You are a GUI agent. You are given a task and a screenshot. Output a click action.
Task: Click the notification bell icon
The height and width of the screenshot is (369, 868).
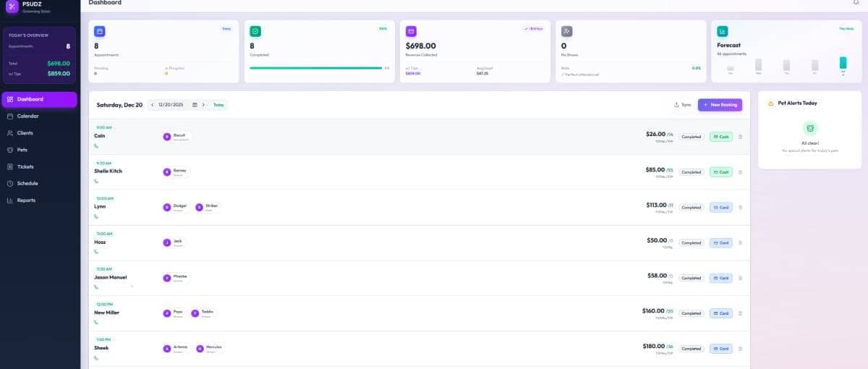pos(856,3)
